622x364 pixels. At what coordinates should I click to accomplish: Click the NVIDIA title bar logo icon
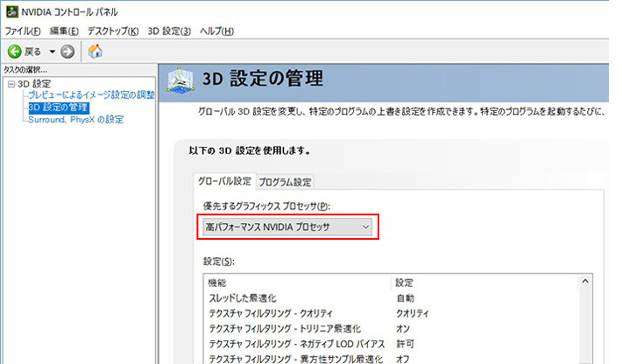click(12, 12)
